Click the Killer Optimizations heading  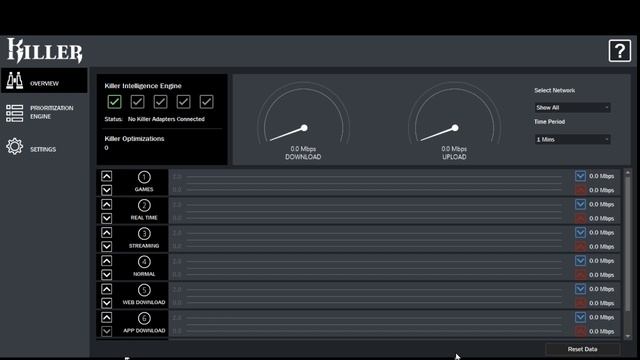[x=134, y=139]
